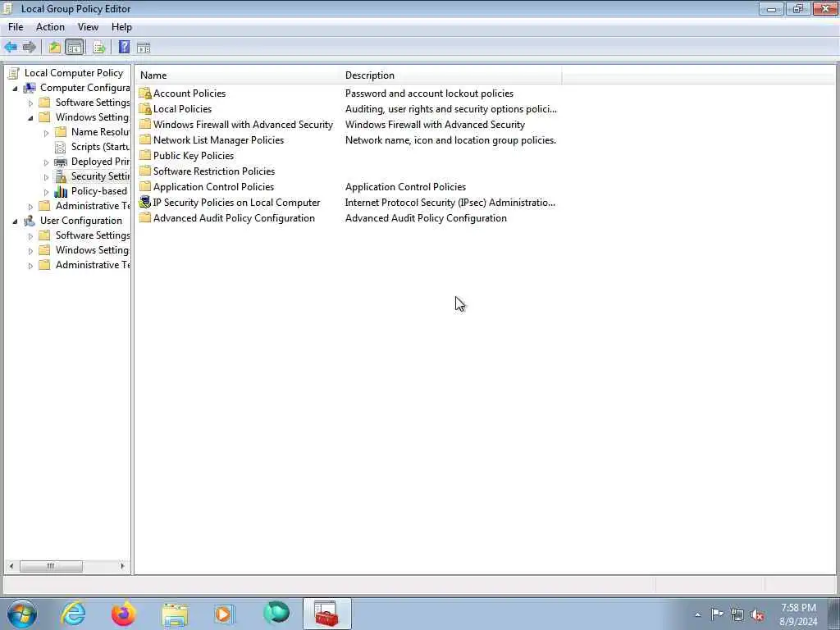Select the Account Policies folder icon
The height and width of the screenshot is (630, 840).
[145, 94]
